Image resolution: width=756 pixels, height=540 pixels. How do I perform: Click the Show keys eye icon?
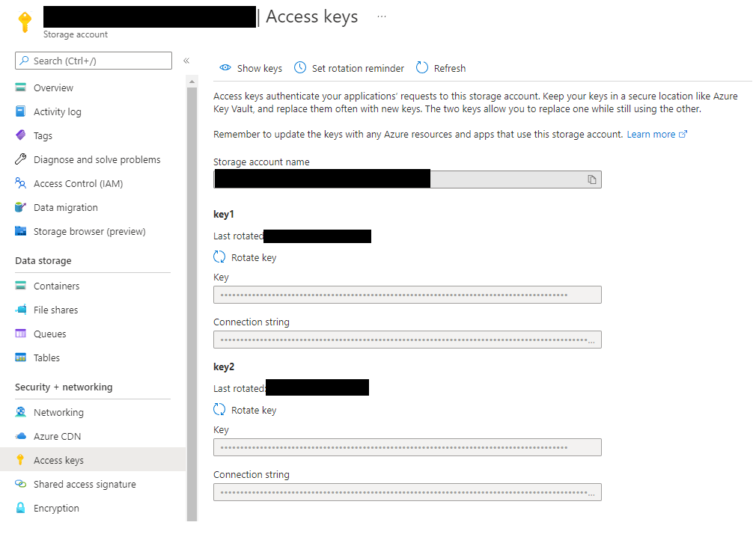click(x=225, y=68)
